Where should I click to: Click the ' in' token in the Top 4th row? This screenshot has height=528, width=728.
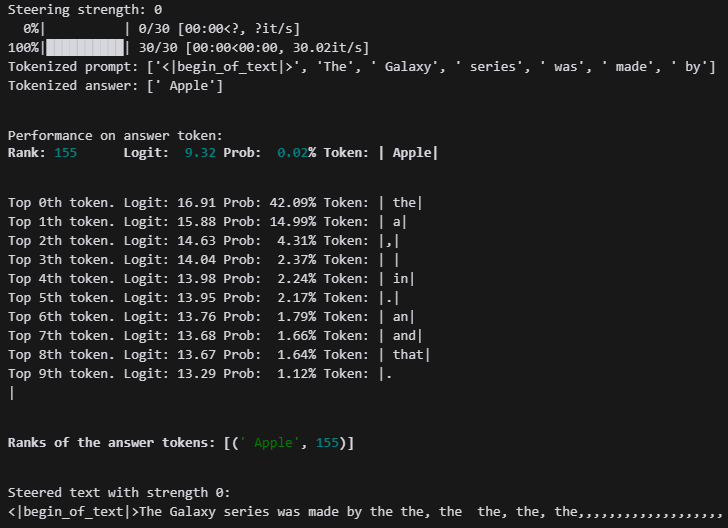coord(400,279)
